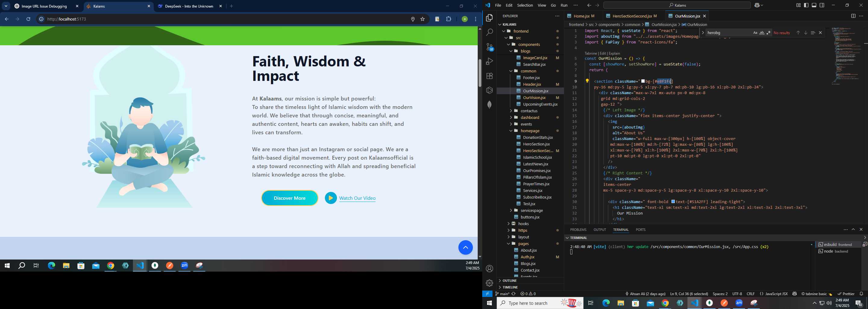Open the blue color swatch before text-[#51A2FF]
Screen dimensions: 868x309
pos(673,202)
